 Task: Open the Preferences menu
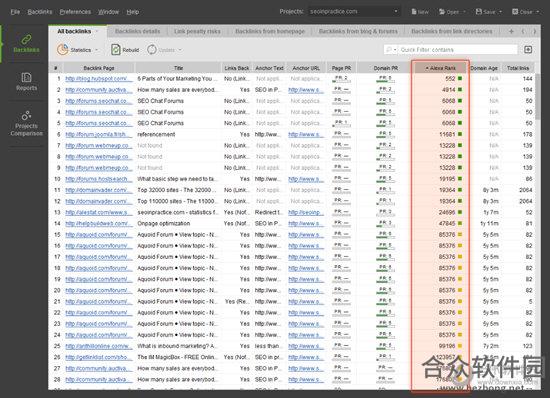[x=75, y=12]
